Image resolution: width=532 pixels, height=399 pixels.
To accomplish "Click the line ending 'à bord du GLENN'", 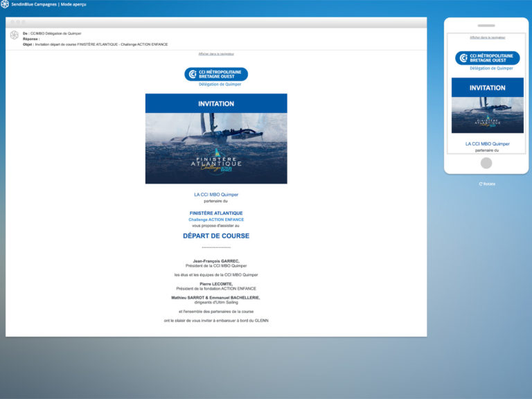I will coord(216,320).
